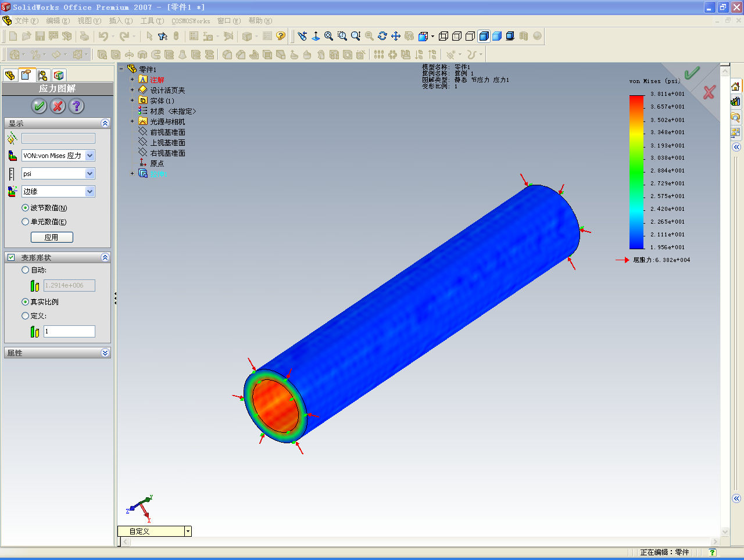The image size is (744, 560).
Task: Toggle the 变形形状 checkbox
Action: click(11, 257)
